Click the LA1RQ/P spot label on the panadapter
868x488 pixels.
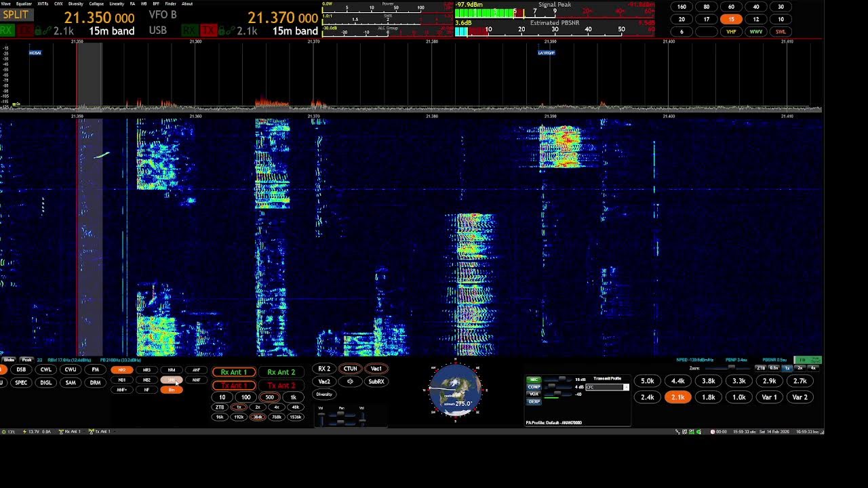click(x=546, y=53)
